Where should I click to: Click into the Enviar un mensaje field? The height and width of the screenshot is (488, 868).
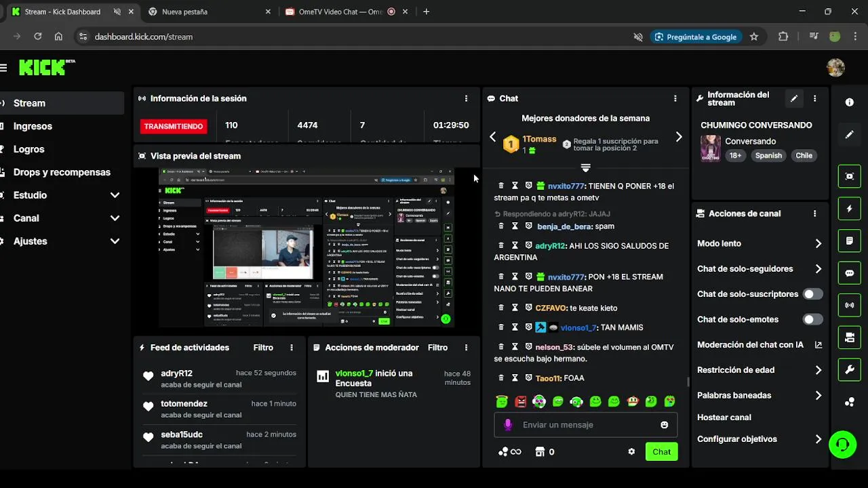586,425
